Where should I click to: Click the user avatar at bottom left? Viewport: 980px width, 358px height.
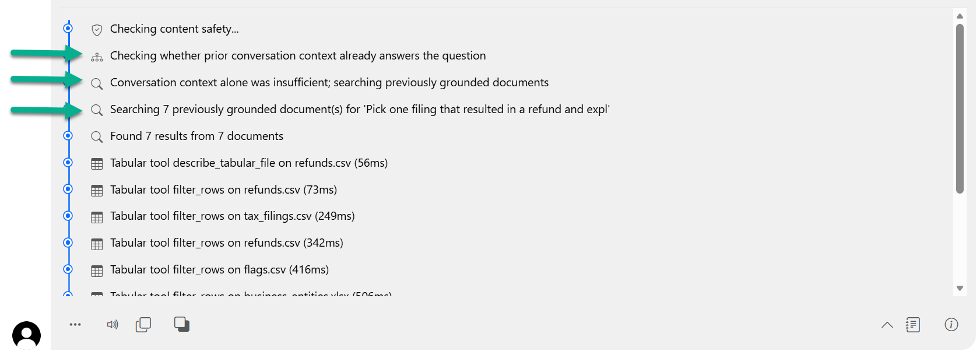click(26, 334)
